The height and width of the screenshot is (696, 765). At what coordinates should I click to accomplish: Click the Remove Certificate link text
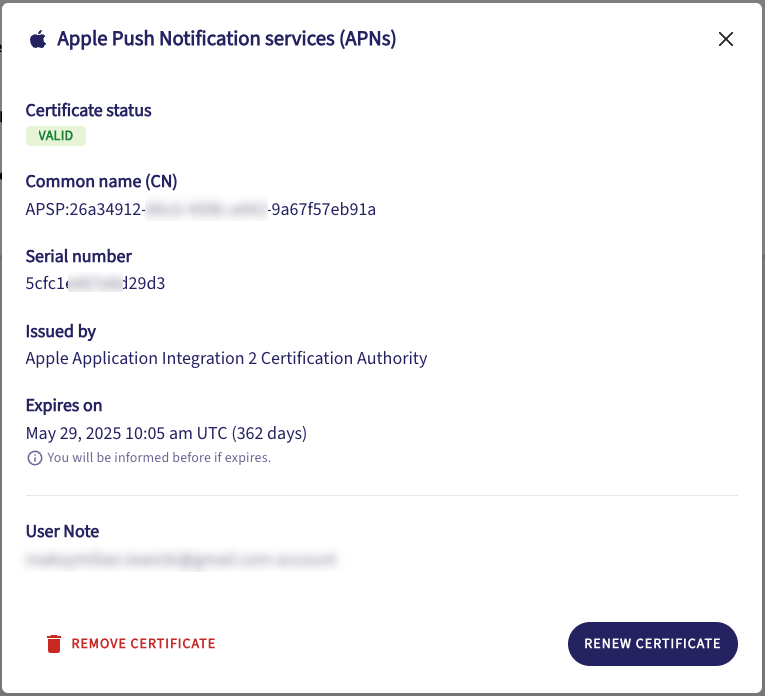[x=143, y=644]
